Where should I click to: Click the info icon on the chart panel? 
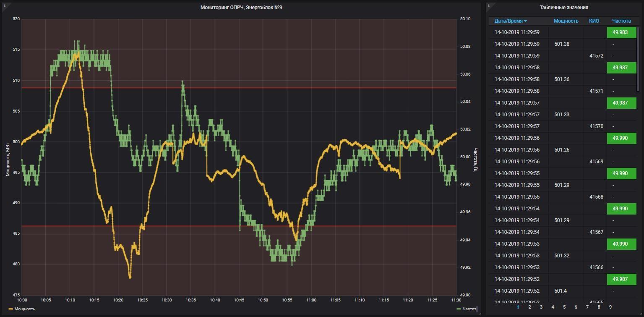5,5
